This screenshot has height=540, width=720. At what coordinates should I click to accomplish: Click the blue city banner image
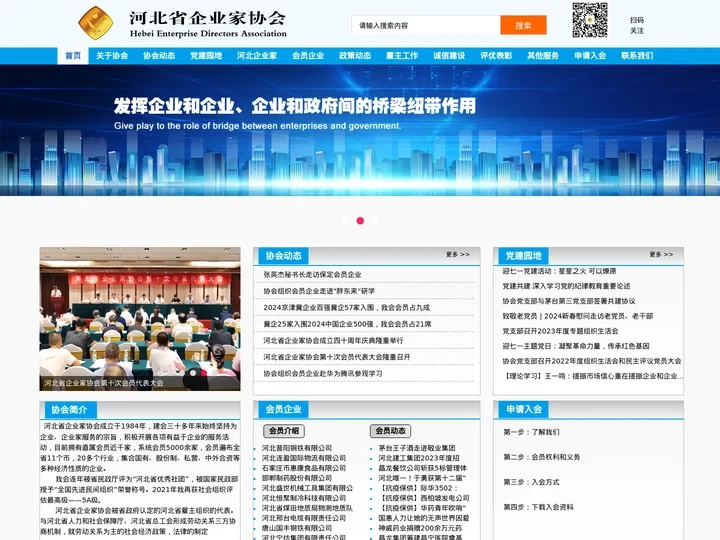tap(360, 130)
